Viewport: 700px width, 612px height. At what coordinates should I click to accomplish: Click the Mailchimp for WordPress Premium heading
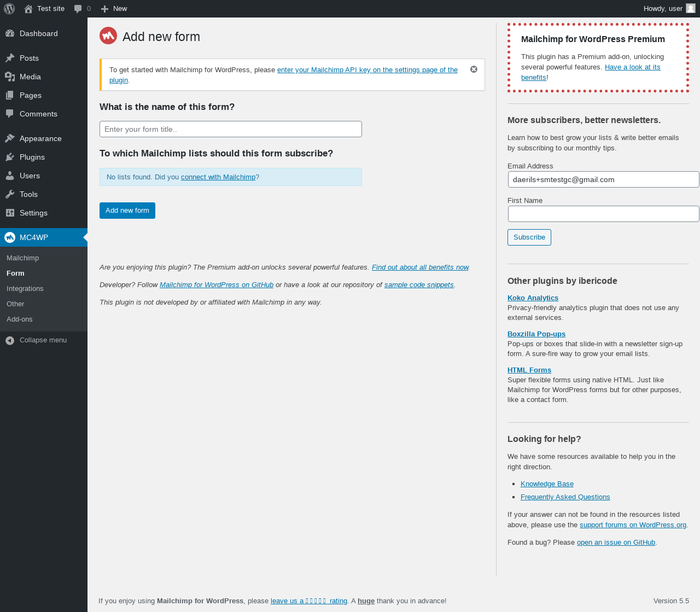point(593,39)
